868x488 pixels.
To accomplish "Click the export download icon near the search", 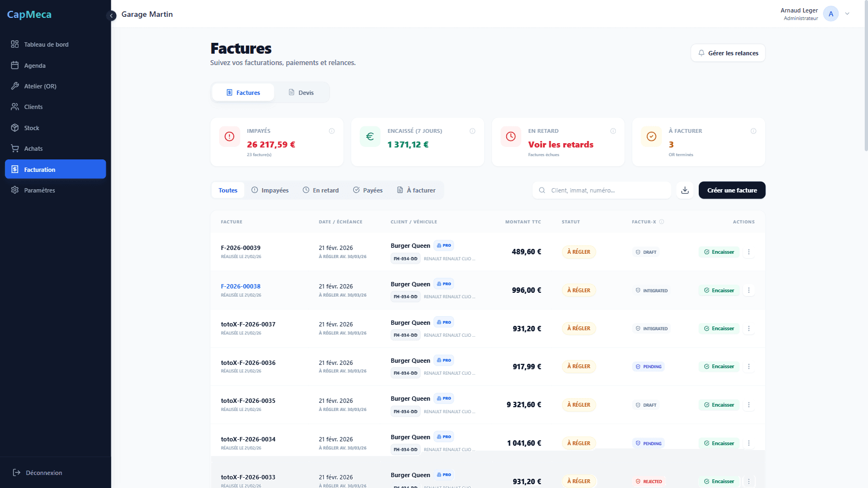I will tap(685, 190).
